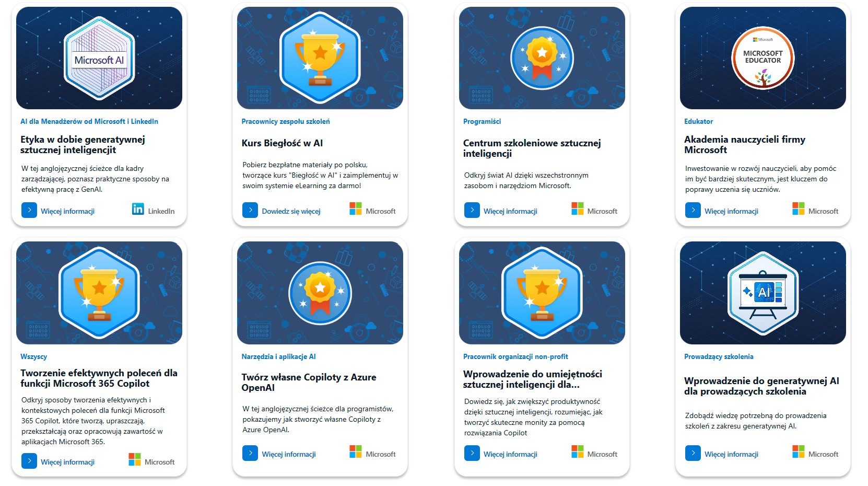This screenshot has height=486, width=868.
Task: Click the arrow icon on Centrum szkoleniowe card
Action: click(472, 210)
